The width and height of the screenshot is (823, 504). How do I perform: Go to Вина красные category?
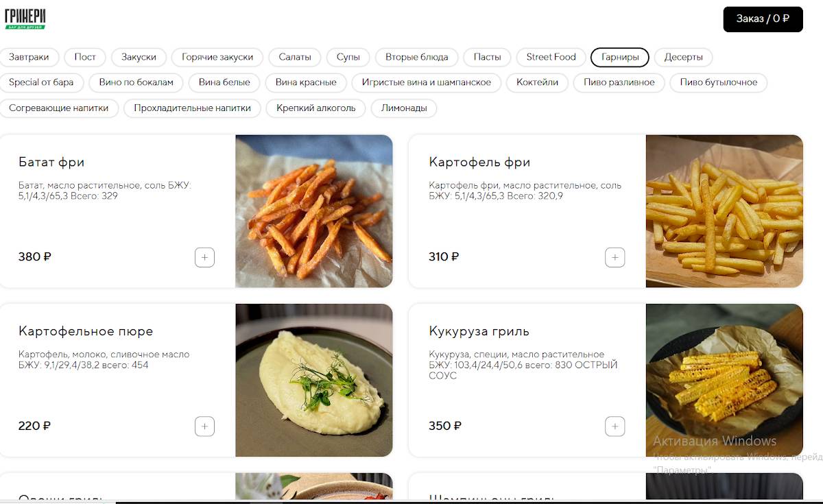pyautogui.click(x=306, y=82)
